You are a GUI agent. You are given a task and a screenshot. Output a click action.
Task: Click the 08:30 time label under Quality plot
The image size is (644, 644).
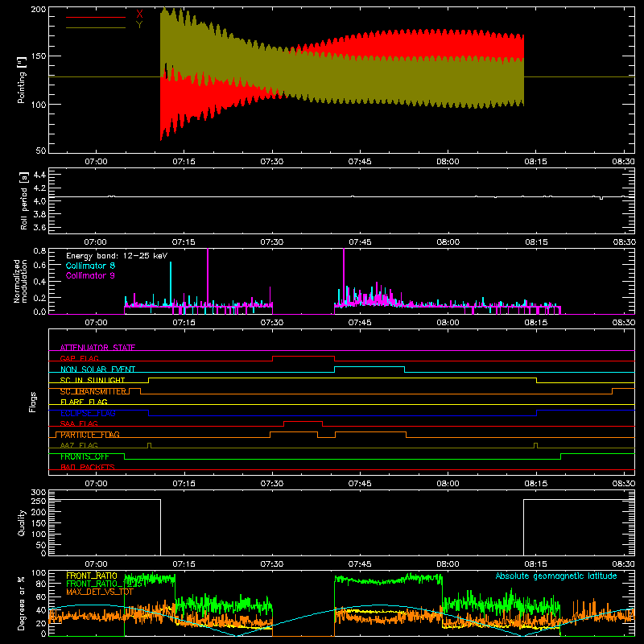(x=623, y=564)
